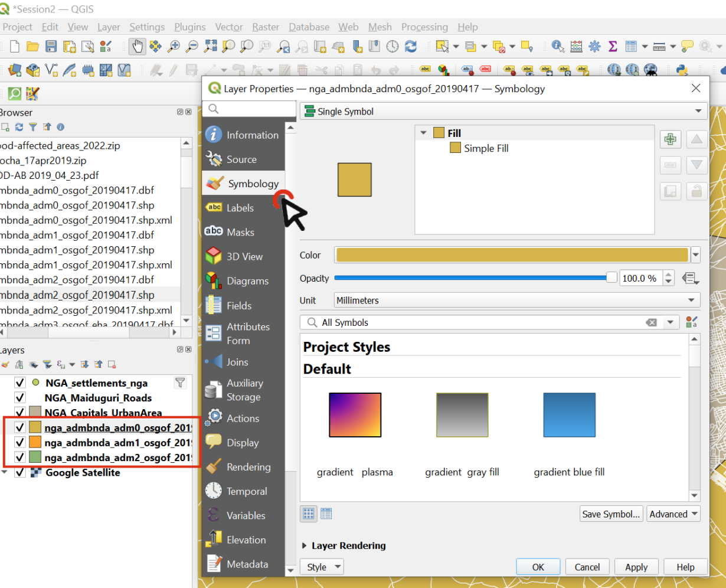The image size is (726, 588).
Task: Open the Processing menu
Action: [x=424, y=27]
